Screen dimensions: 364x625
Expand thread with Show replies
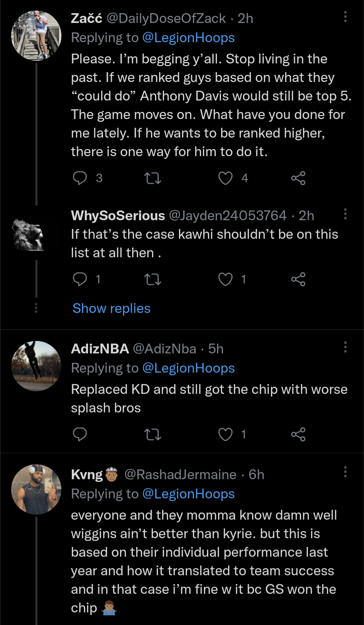click(112, 308)
